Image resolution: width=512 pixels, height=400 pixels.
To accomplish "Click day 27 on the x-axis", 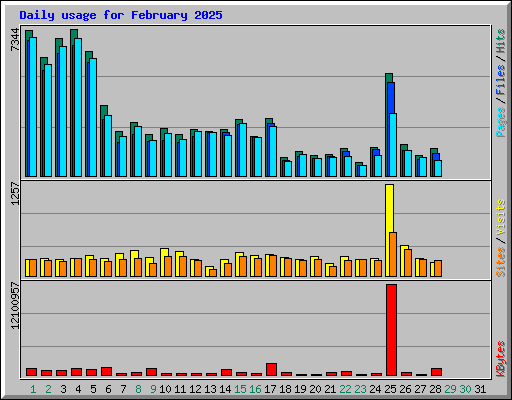I will click(x=420, y=389).
